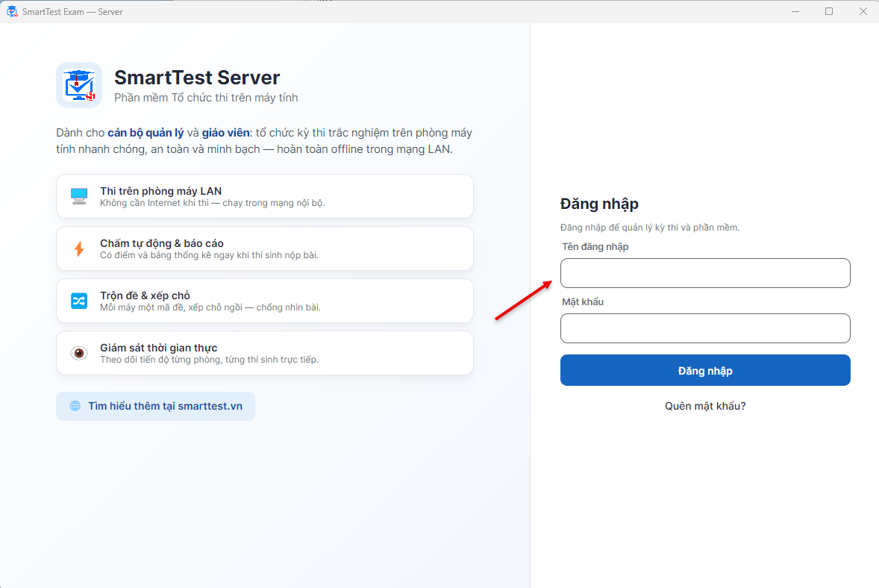The image size is (879, 588).
Task: Click the blue shuffle icon
Action: pos(79,301)
